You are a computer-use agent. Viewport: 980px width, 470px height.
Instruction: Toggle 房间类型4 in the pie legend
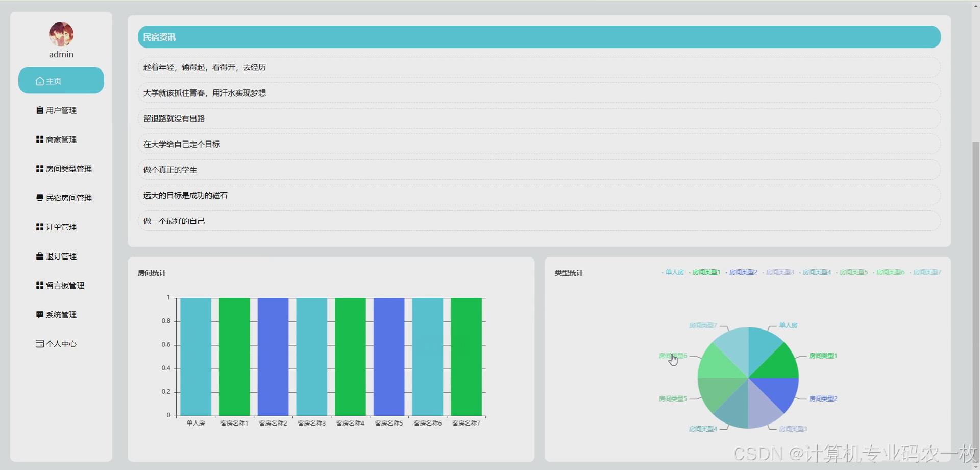[815, 272]
